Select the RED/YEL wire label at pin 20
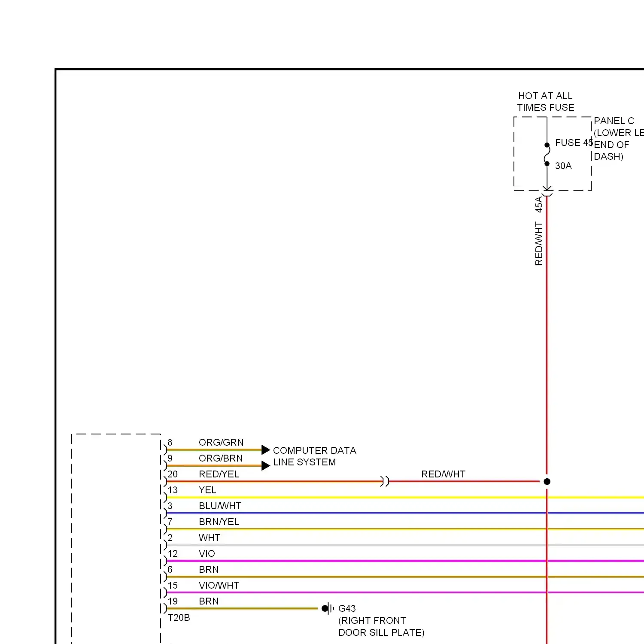644x644 pixels. coord(219,474)
